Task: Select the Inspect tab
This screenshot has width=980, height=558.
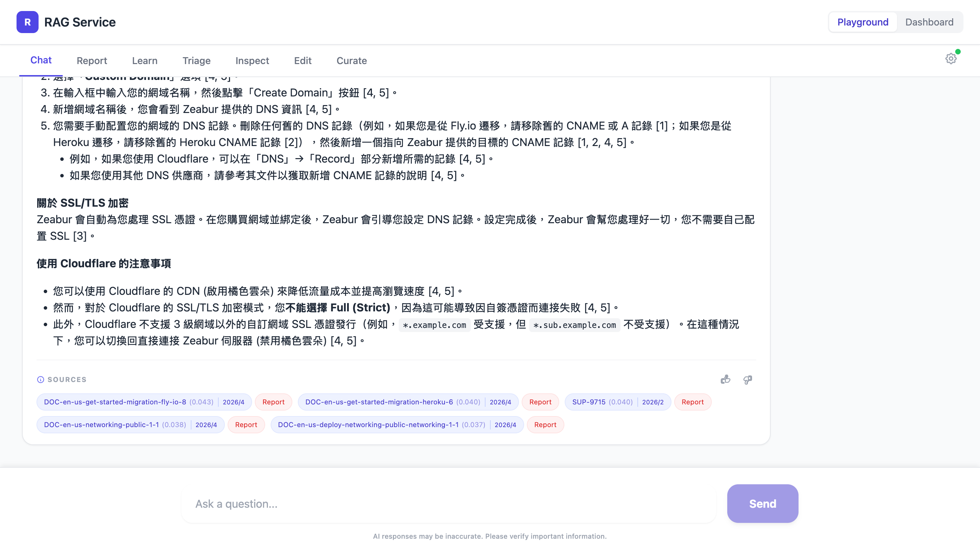Action: point(252,61)
